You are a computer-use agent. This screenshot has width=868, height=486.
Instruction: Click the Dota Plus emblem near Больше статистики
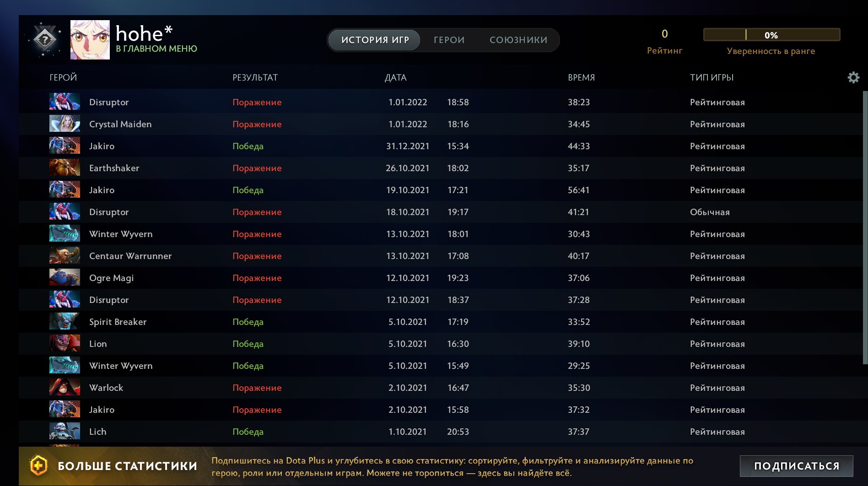[38, 466]
